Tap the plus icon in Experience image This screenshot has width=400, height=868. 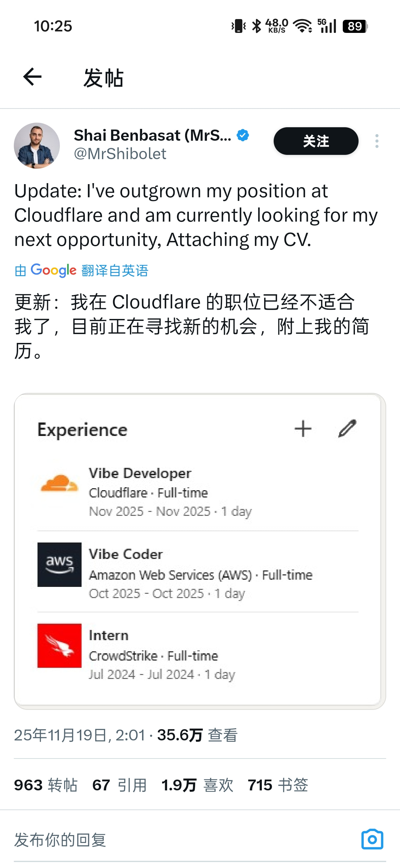tap(303, 429)
